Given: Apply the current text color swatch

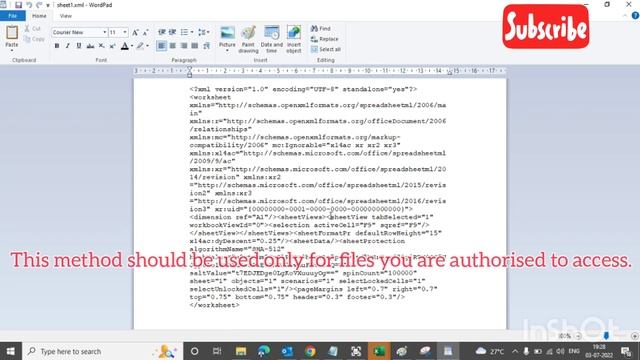Looking at the screenshot, I should point(125,46).
